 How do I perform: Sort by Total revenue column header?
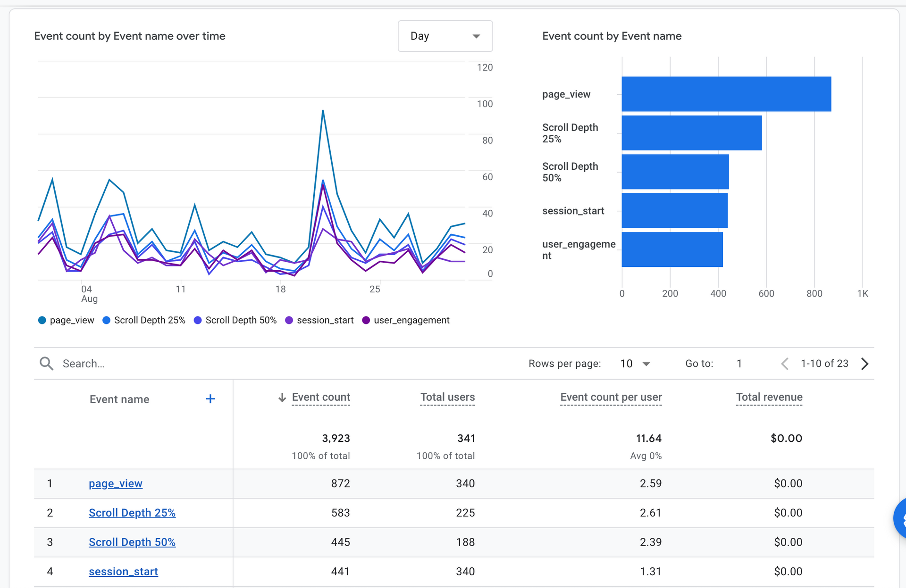769,397
